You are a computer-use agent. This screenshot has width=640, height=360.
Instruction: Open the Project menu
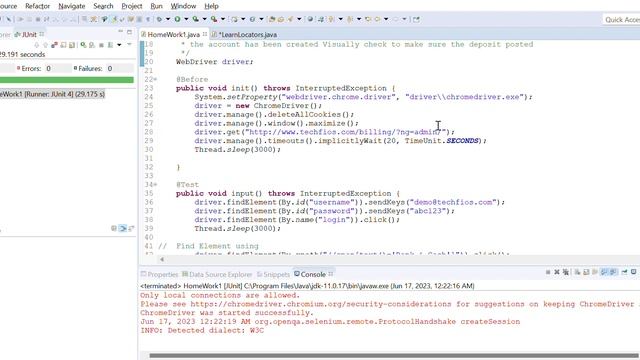[132, 6]
